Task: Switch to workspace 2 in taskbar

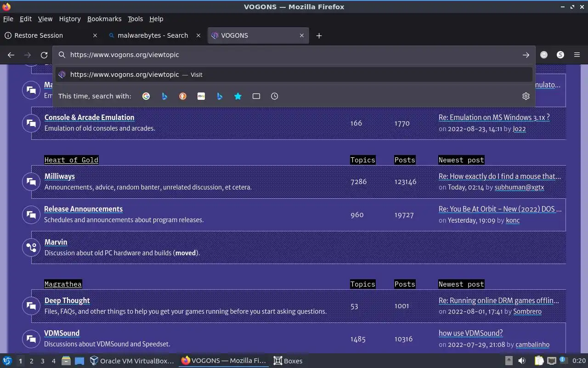Action: pyautogui.click(x=31, y=361)
